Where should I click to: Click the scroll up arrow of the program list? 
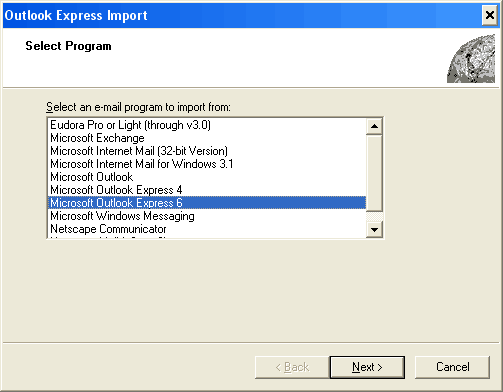(374, 126)
